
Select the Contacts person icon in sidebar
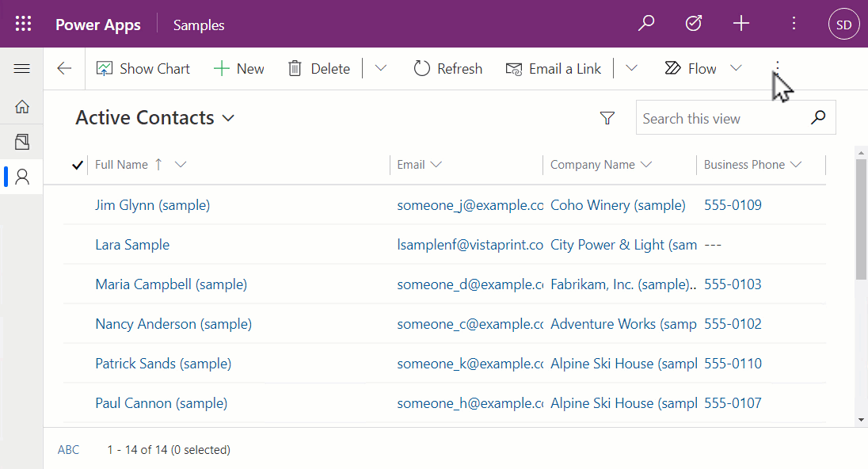(21, 177)
